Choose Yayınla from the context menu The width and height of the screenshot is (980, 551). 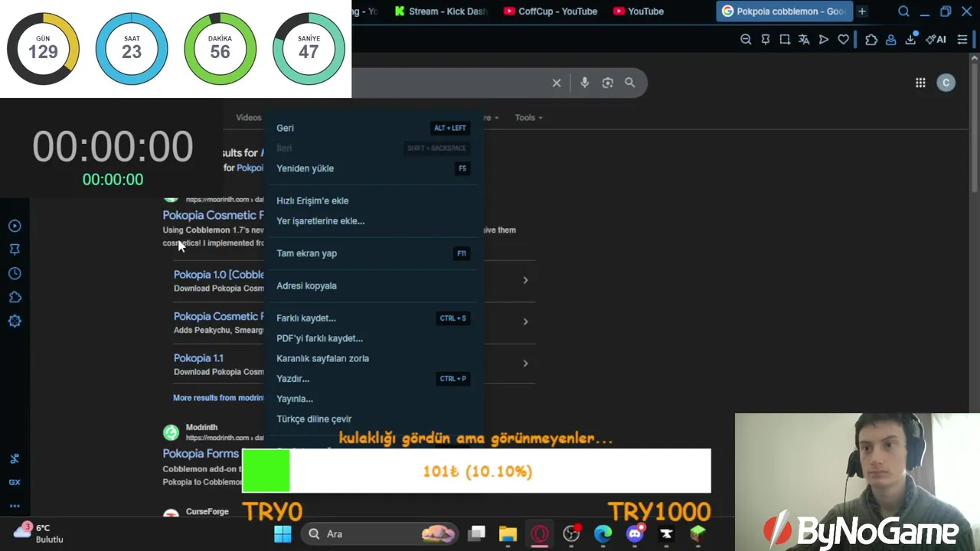(x=374, y=399)
